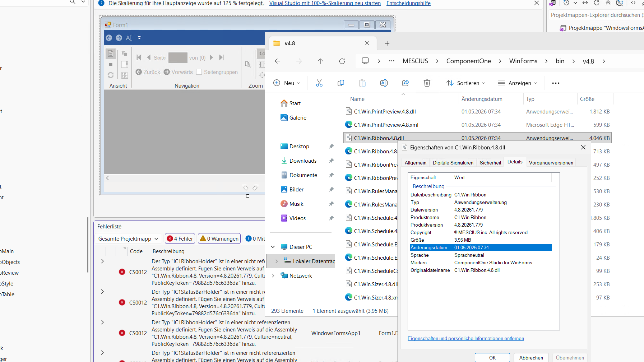Click the Rename icon in Explorer toolbar

[384, 83]
